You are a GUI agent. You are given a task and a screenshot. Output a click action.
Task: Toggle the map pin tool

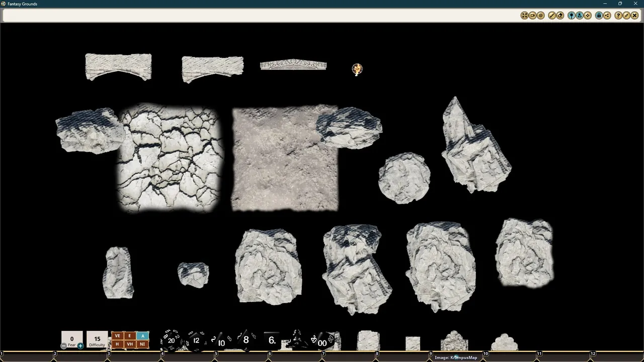pos(572,16)
